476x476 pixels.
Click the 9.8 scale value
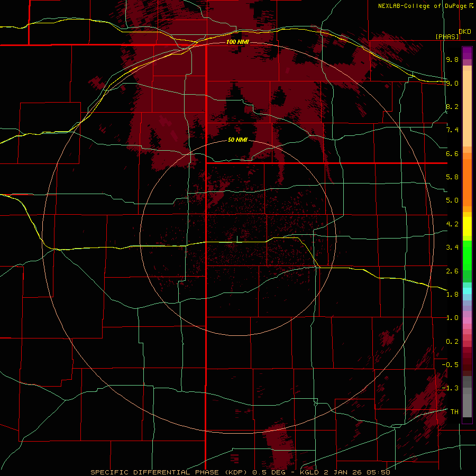[x=452, y=59]
